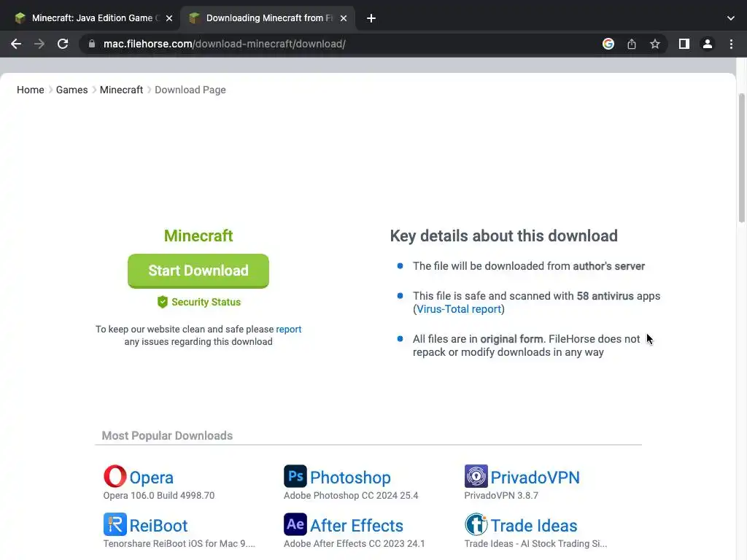Open the Virus-Total report link
The image size is (747, 560).
[459, 309]
